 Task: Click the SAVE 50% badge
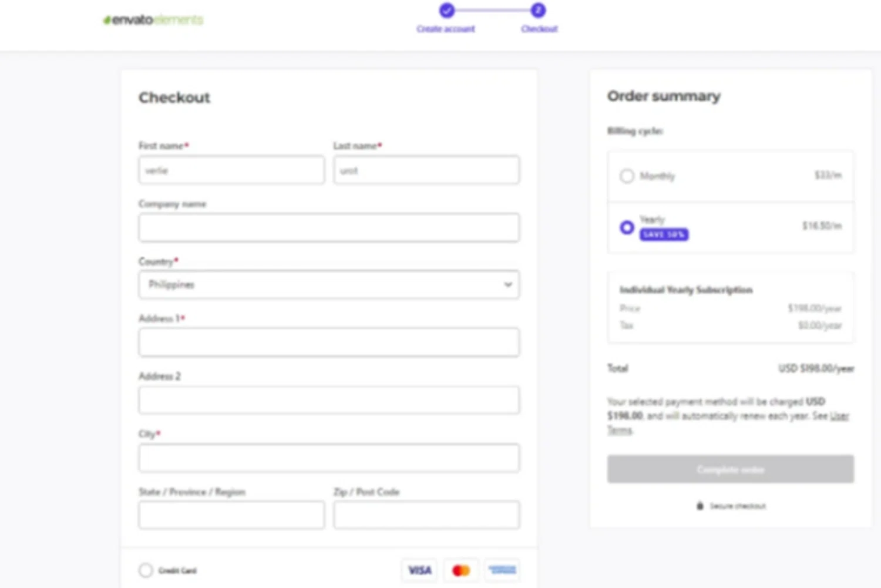(x=664, y=234)
